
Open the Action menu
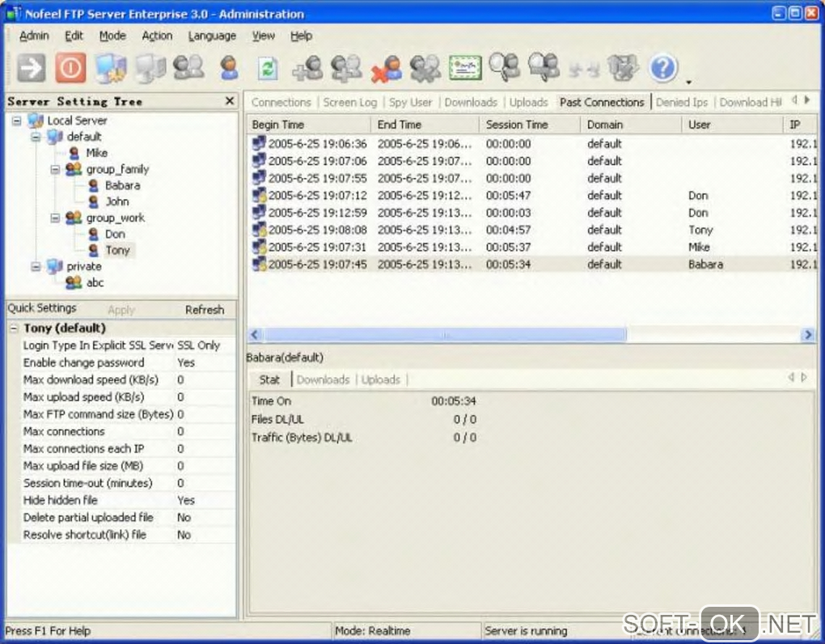click(x=157, y=36)
